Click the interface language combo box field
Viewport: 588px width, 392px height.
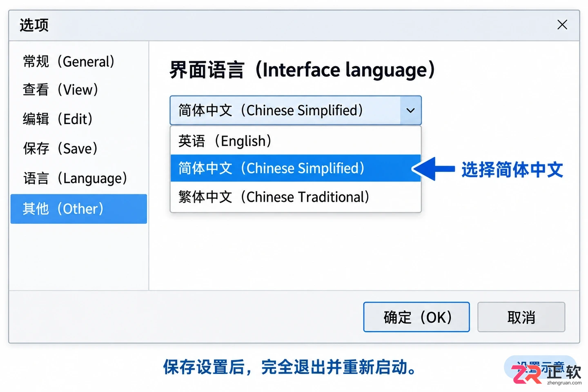pyautogui.click(x=296, y=110)
